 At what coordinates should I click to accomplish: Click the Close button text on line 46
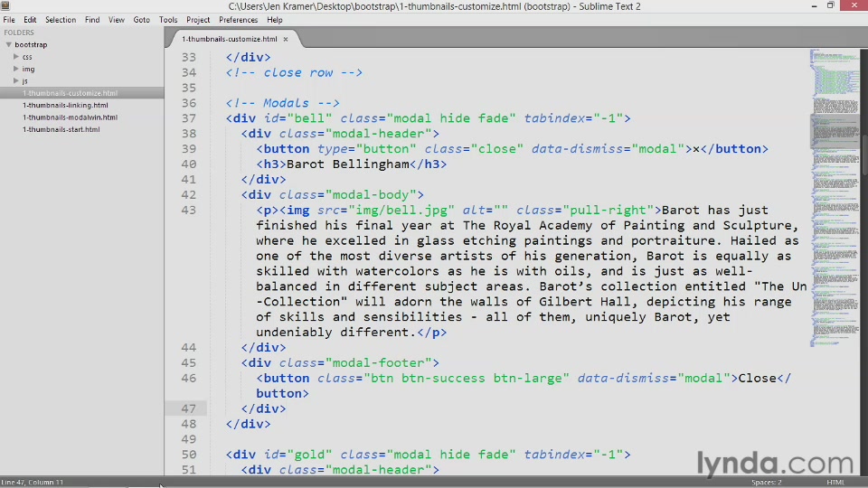pos(758,379)
